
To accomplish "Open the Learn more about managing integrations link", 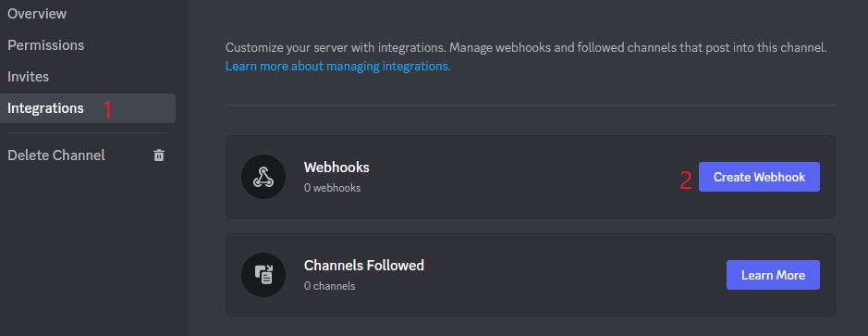I will 337,67.
